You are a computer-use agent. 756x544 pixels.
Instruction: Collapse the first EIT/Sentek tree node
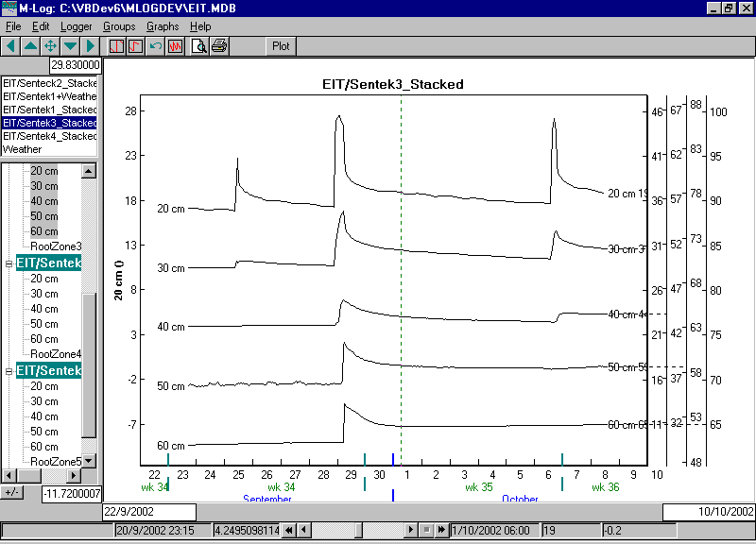pyautogui.click(x=9, y=263)
